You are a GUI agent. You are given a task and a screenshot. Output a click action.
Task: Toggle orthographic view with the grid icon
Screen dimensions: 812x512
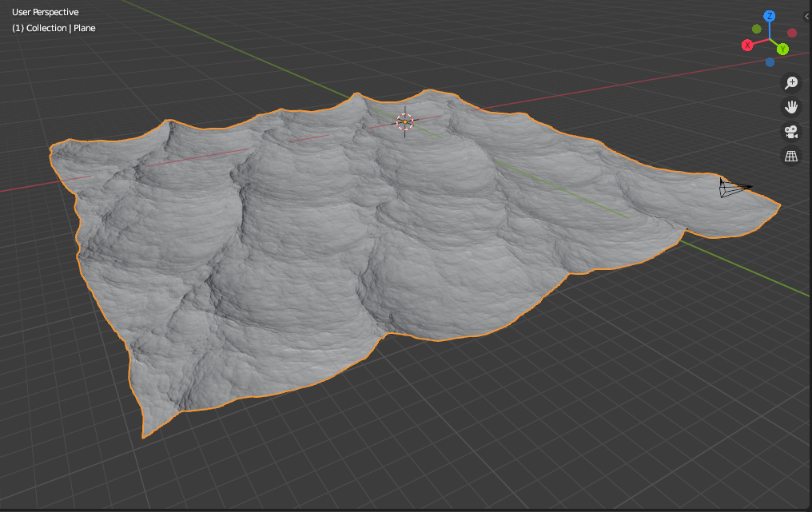[x=791, y=156]
